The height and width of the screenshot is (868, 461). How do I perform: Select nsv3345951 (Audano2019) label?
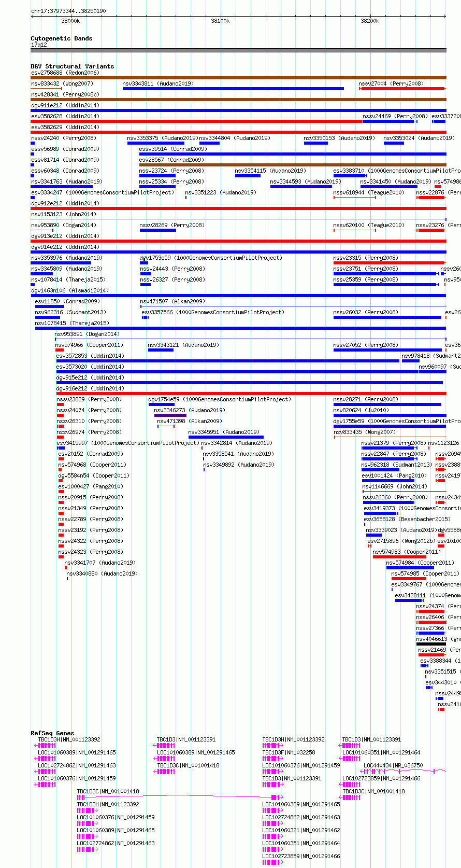[224, 432]
